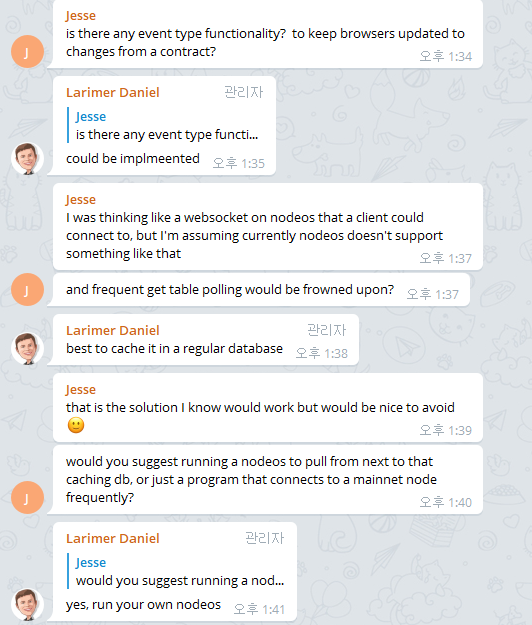Click the 관리자 admin badge on 'best to cache it' message
The width and height of the screenshot is (532, 625).
tap(327, 330)
